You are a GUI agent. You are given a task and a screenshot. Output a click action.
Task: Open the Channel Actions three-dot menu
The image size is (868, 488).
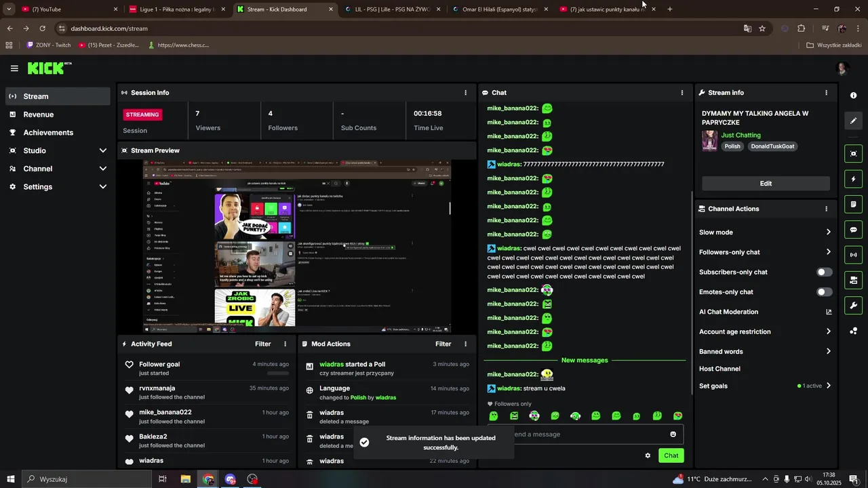(x=826, y=209)
